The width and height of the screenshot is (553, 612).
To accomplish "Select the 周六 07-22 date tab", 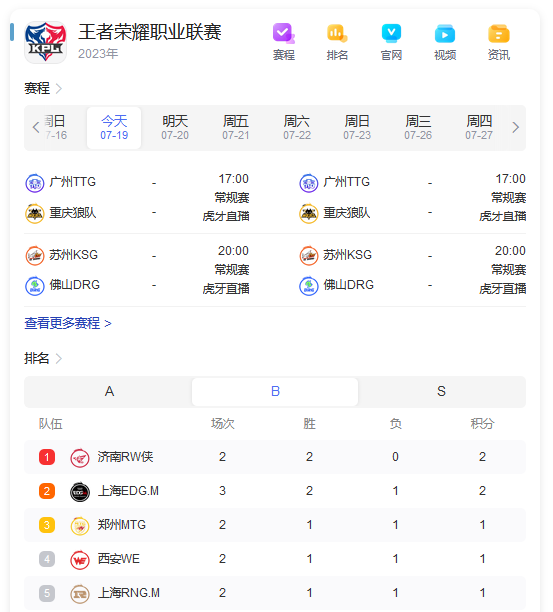I will tap(297, 128).
